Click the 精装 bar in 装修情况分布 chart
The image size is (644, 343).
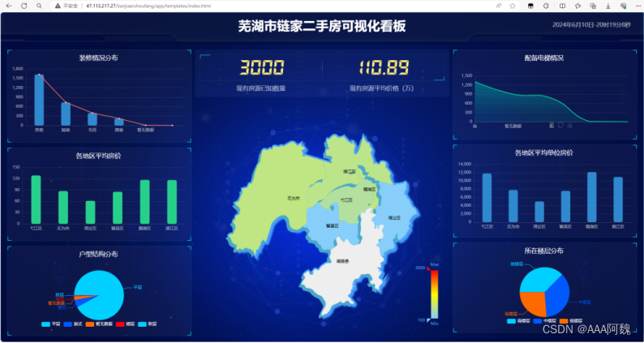click(x=66, y=114)
